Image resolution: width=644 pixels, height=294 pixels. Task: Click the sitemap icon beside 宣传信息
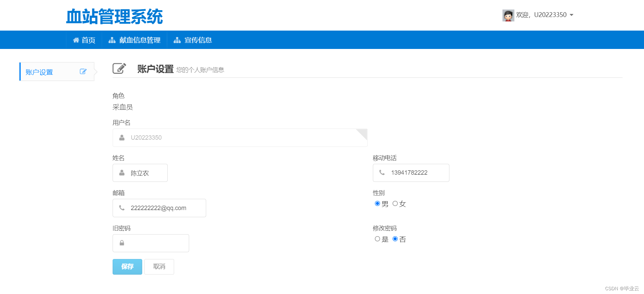point(177,40)
